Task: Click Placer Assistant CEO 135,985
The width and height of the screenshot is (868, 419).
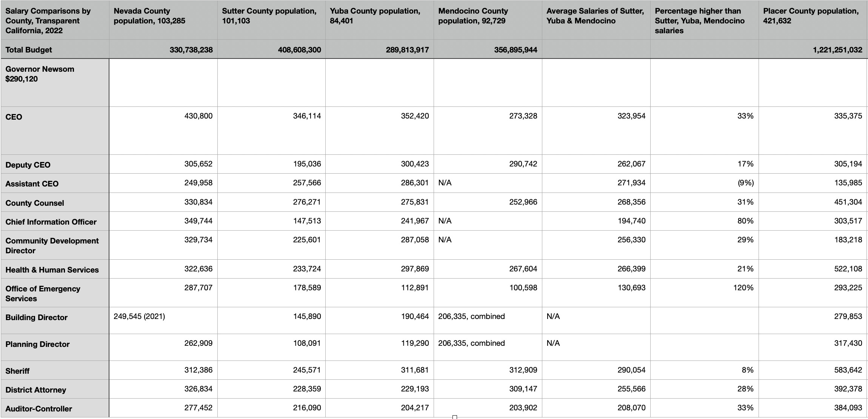Action: coord(848,183)
